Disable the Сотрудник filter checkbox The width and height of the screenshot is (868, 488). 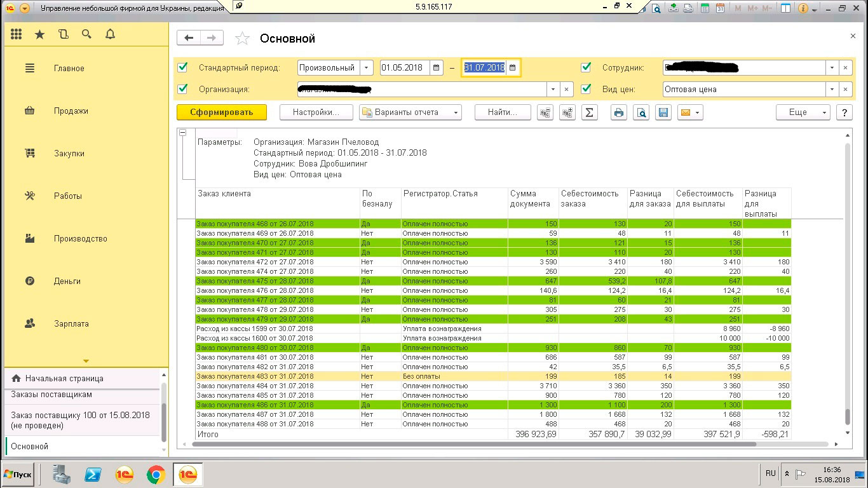(586, 67)
